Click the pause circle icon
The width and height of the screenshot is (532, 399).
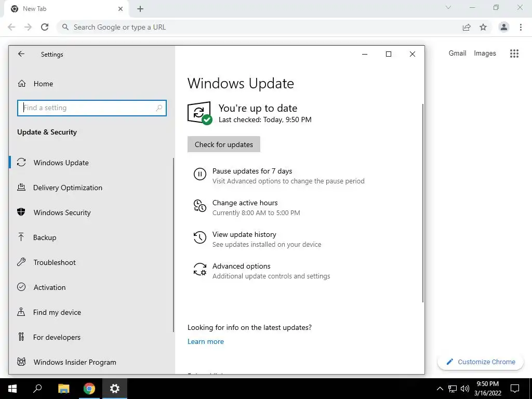click(200, 174)
